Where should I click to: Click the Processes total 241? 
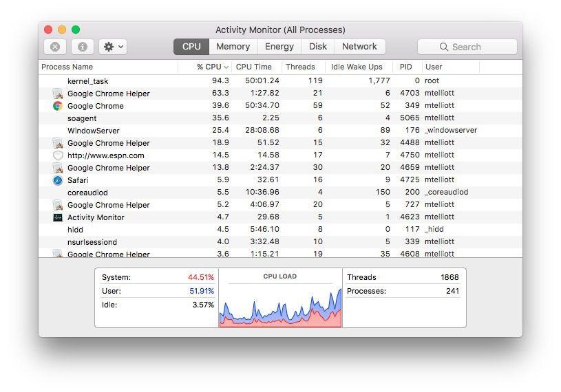(x=453, y=291)
